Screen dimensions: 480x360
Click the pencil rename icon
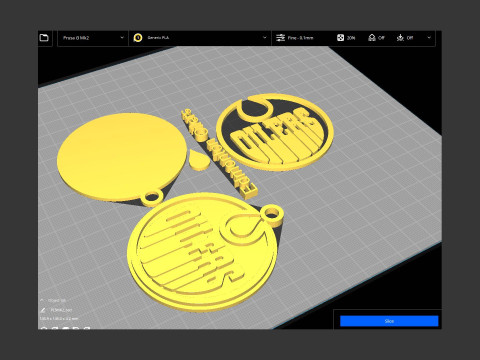tap(43, 310)
